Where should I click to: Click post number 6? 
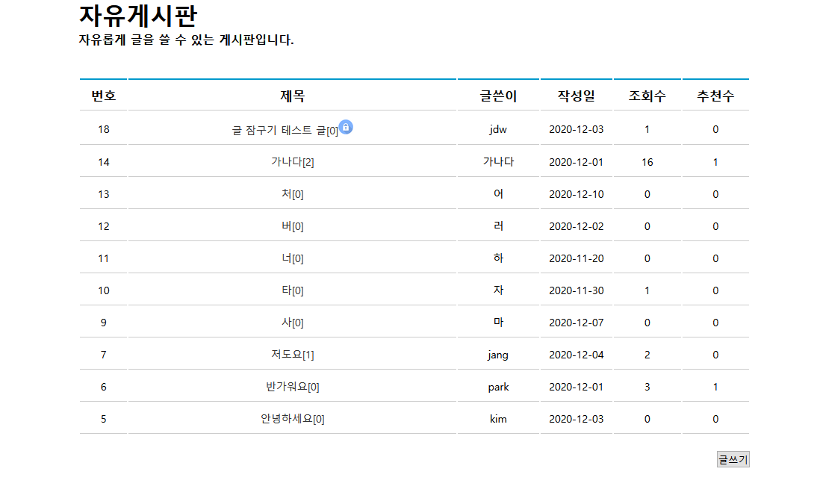coord(103,387)
